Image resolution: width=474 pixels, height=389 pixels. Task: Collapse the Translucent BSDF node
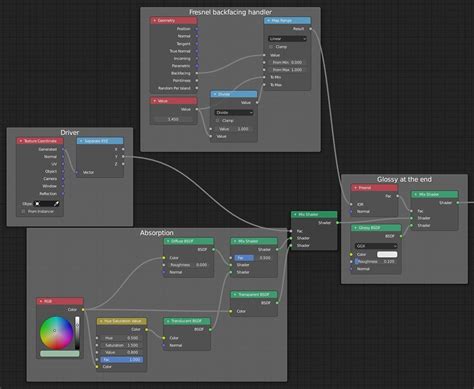pyautogui.click(x=168, y=321)
